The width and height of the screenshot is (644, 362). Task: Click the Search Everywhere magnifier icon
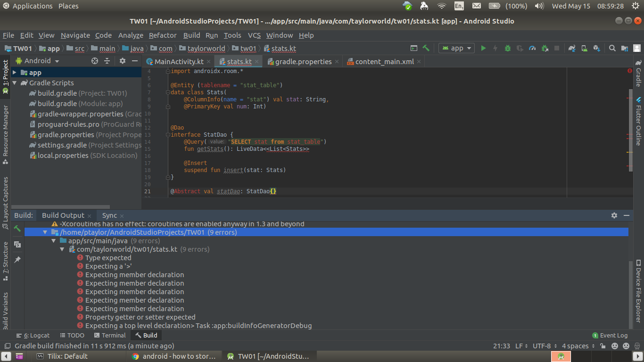click(612, 48)
